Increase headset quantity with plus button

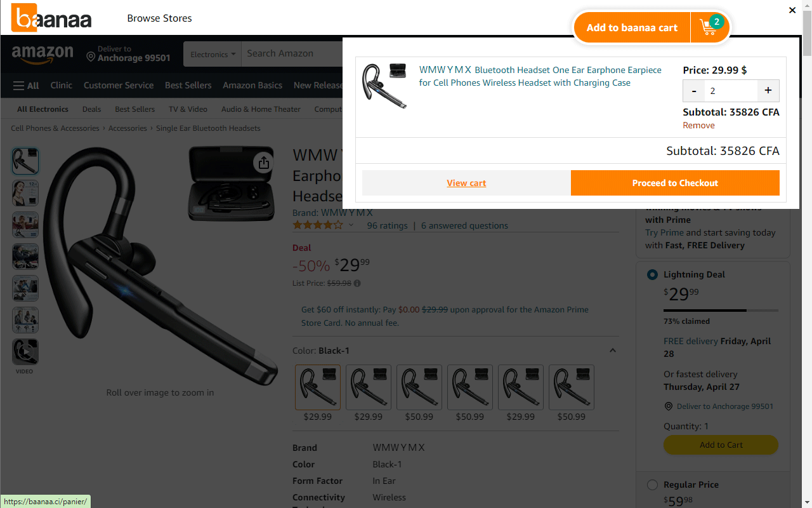[x=768, y=91]
